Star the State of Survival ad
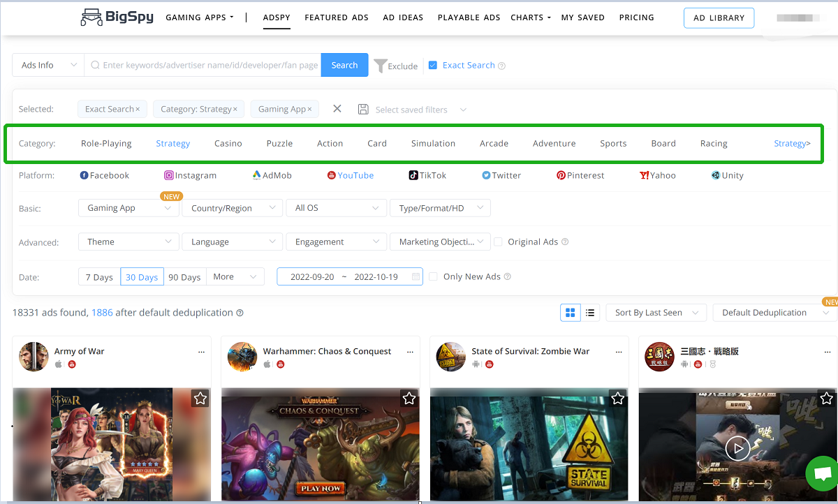 click(618, 399)
